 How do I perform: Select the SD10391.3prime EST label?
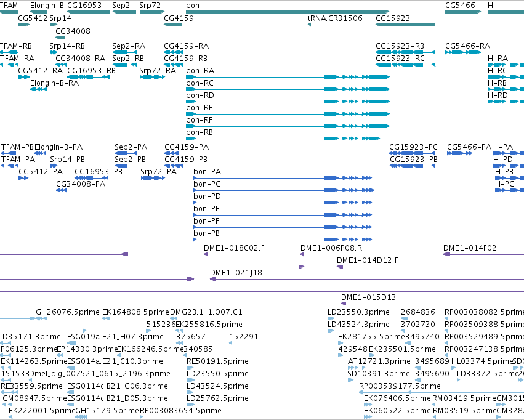click(379, 374)
